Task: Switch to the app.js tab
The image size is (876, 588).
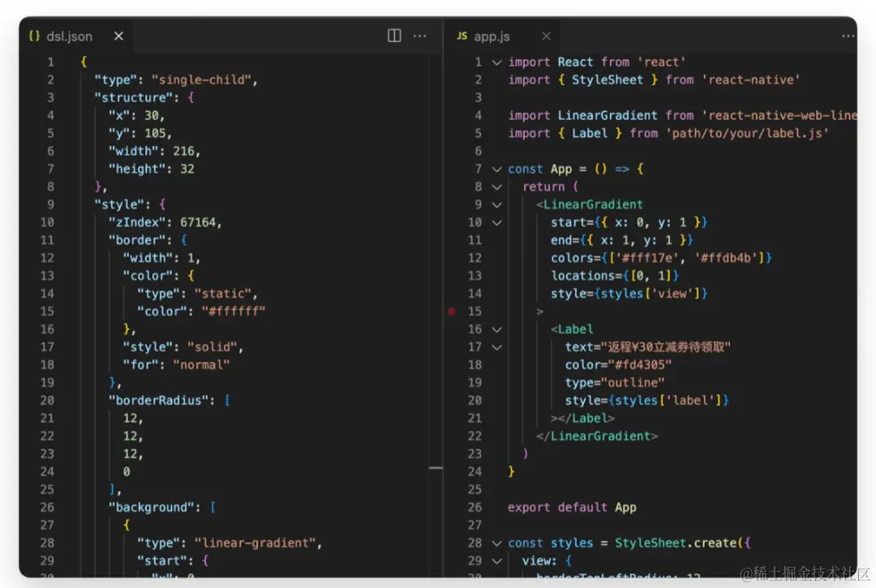Action: [492, 36]
